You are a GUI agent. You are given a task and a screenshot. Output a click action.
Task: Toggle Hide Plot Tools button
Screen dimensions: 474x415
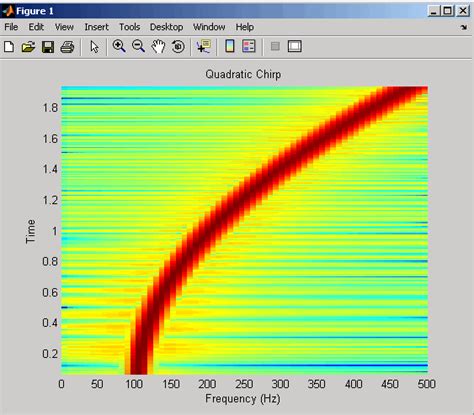click(x=275, y=46)
